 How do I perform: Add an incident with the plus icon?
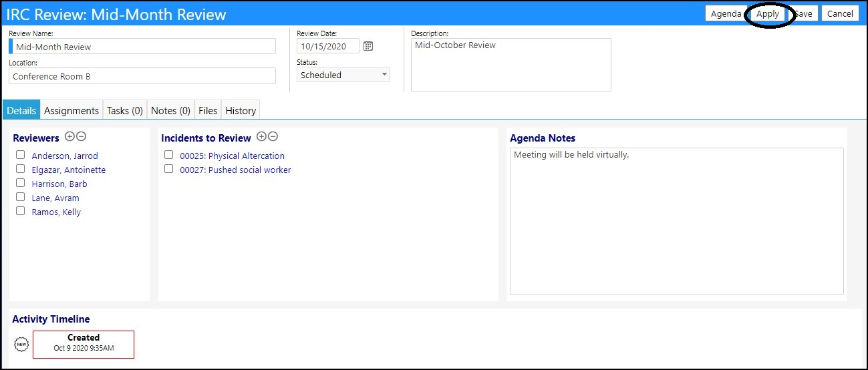pos(261,137)
